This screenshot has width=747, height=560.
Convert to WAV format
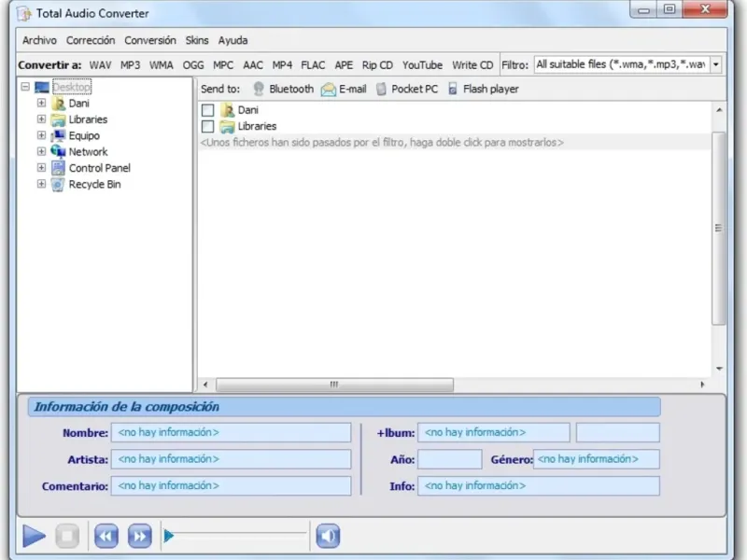click(100, 65)
